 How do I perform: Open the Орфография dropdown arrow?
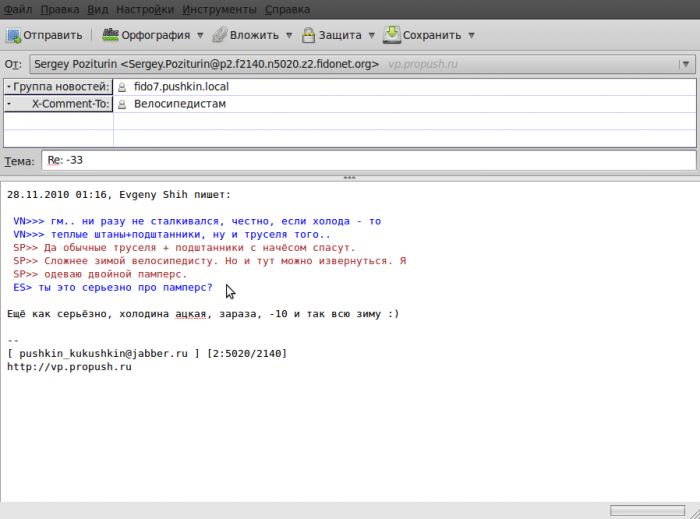coord(200,35)
